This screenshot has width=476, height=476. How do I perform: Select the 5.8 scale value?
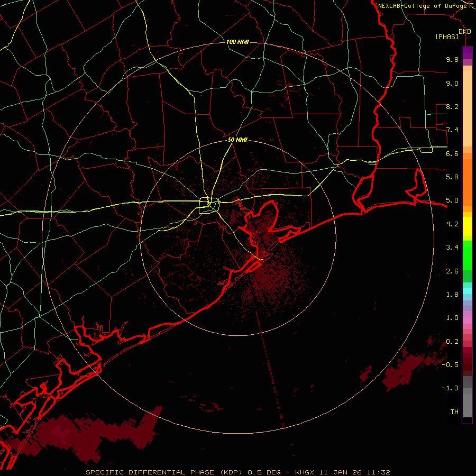(x=452, y=177)
